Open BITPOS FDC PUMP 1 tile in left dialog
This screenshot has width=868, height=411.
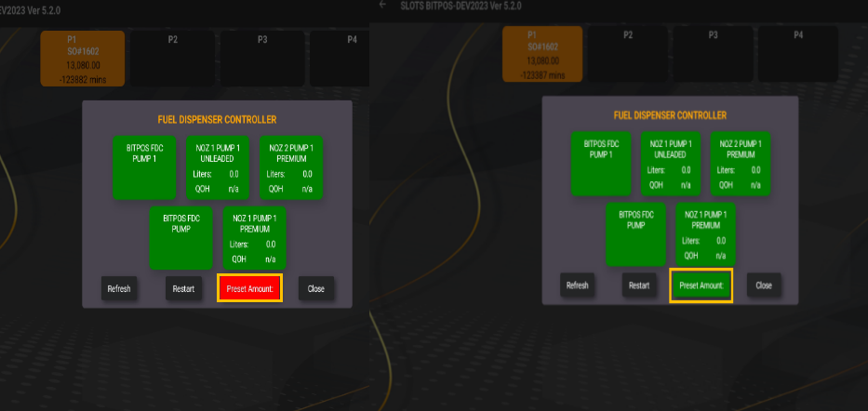pos(144,167)
